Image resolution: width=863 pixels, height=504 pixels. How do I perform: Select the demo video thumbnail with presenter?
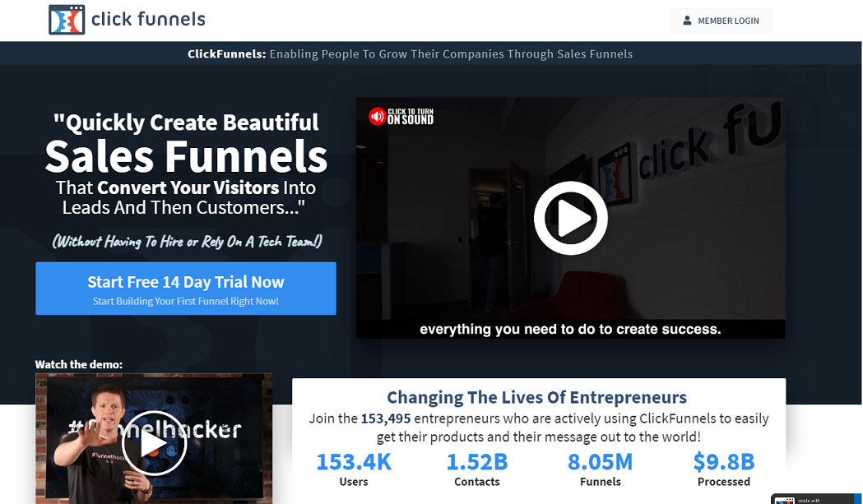154,438
